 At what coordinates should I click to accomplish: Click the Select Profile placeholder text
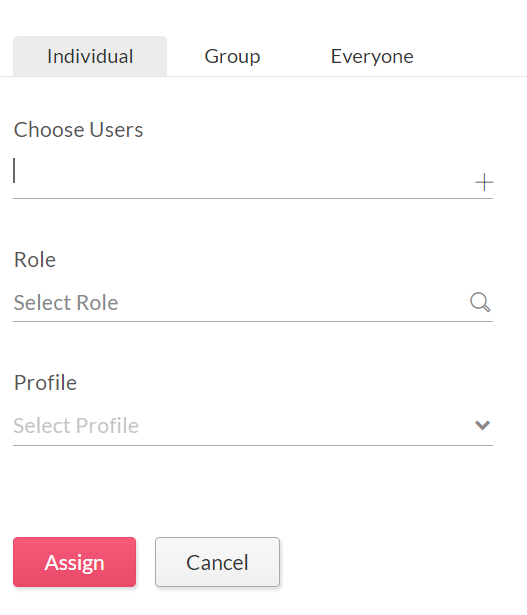76,426
